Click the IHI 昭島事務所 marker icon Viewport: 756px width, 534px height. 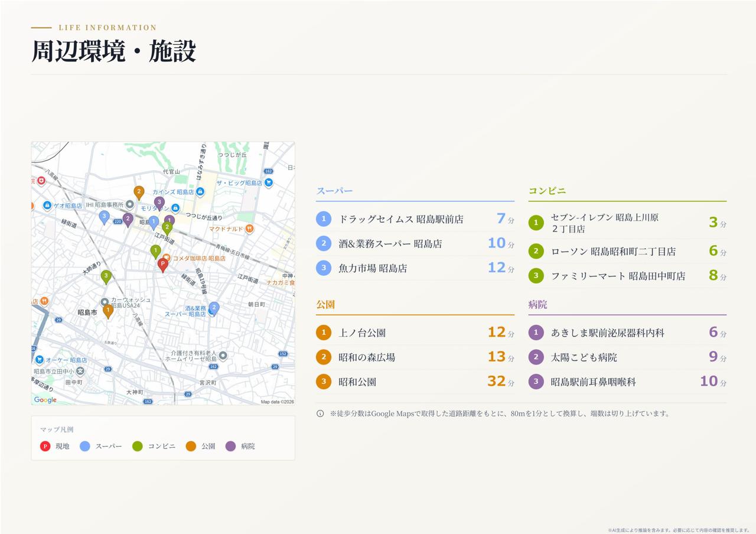coord(130,204)
